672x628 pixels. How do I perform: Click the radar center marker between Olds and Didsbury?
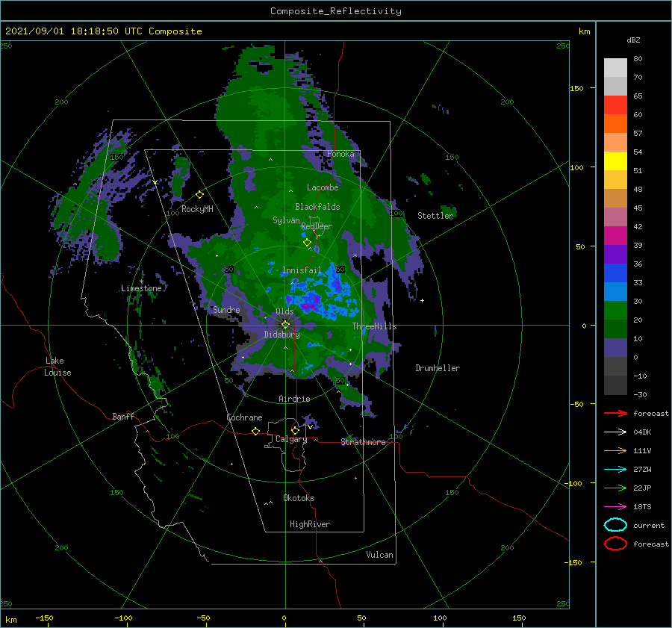(285, 325)
